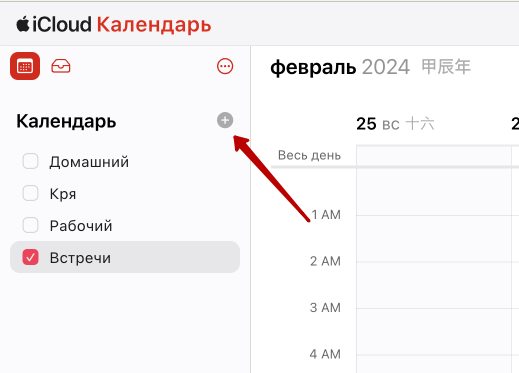Click the iCloud Календарь title link
Image resolution: width=519 pixels, height=373 pixels.
tap(114, 25)
